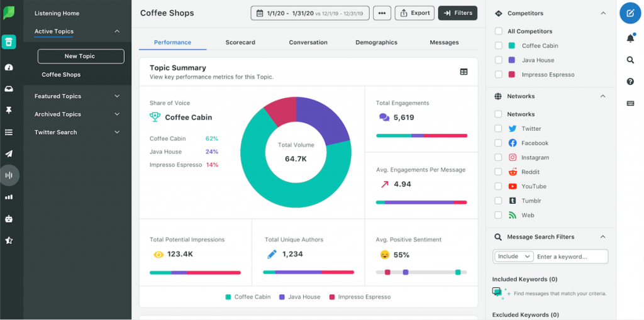Screen dimensions: 644x320
Task: Check the all Networks checkbox
Action: [498, 114]
